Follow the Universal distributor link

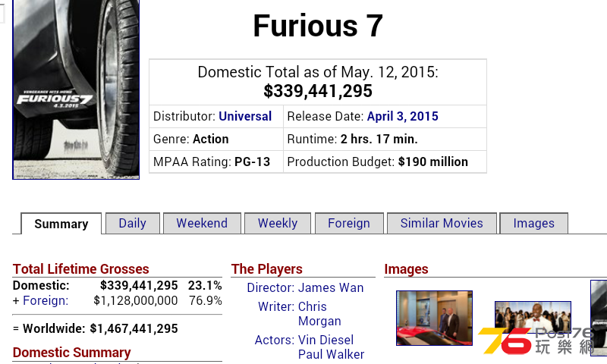click(245, 116)
